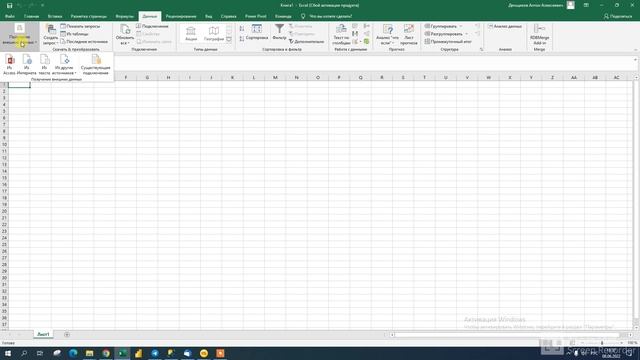640x360 pixels.
Task: Click the row 10 header
Action: click(4, 144)
